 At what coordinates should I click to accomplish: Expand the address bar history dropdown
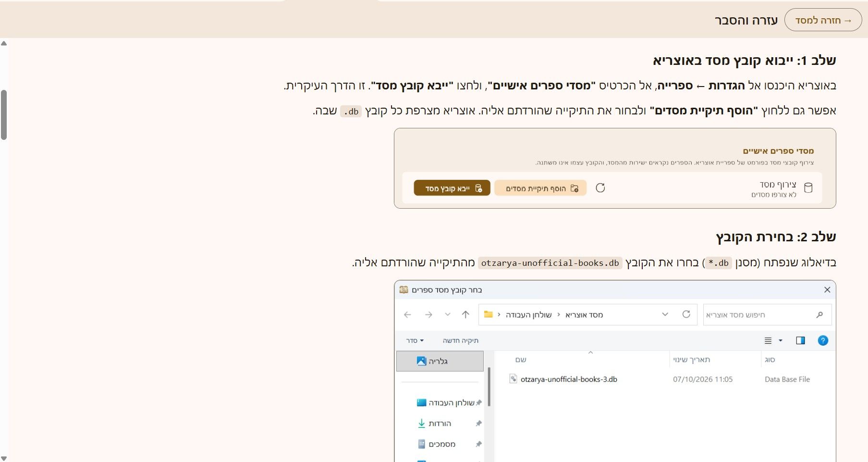[x=665, y=314]
